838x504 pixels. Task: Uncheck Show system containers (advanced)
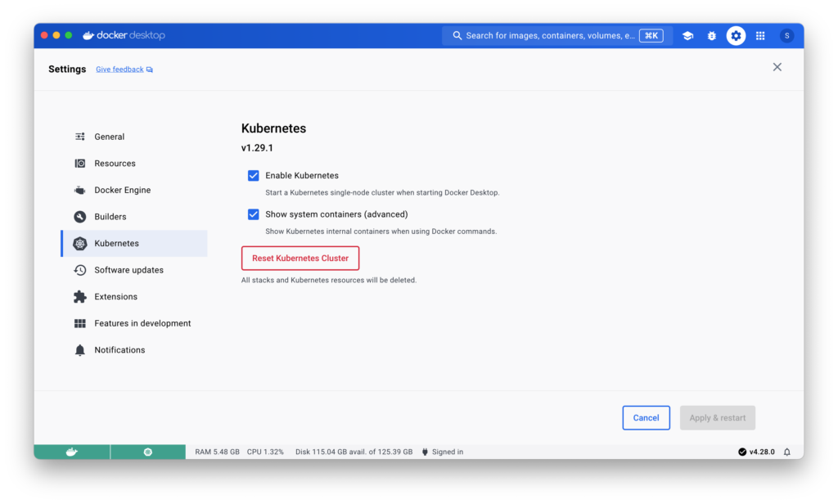click(x=254, y=214)
